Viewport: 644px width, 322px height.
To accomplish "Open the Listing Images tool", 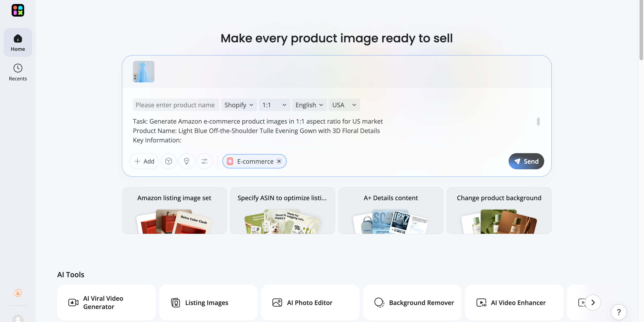I will [x=208, y=303].
